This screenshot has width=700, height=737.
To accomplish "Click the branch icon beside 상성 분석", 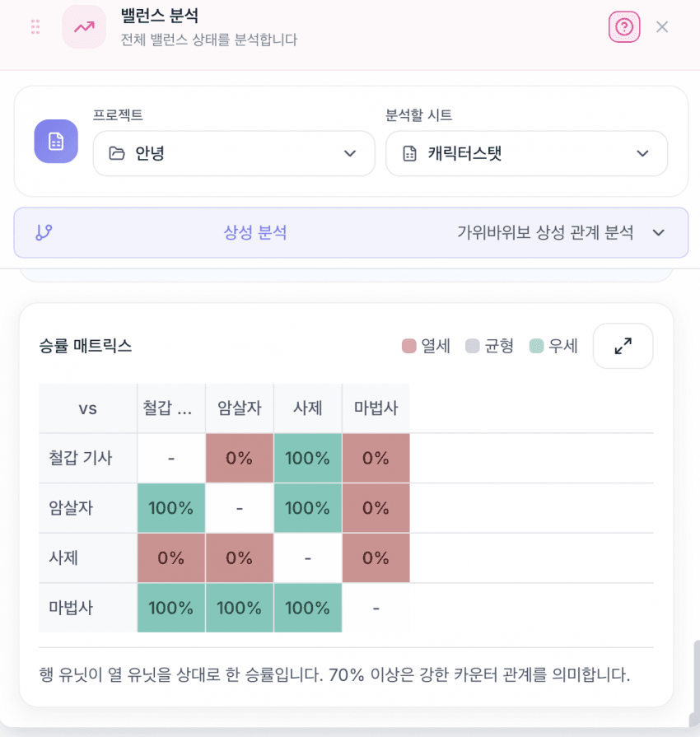I will pyautogui.click(x=44, y=232).
